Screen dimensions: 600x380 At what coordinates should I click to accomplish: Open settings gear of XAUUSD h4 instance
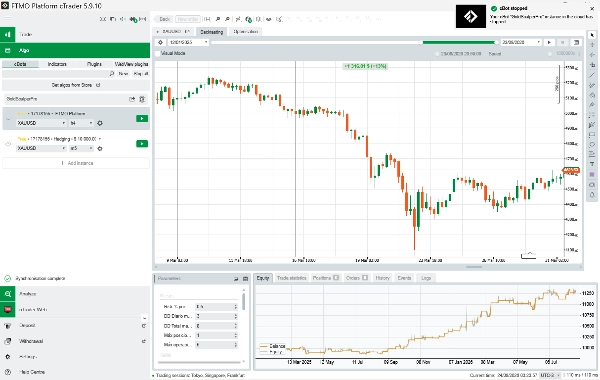pyautogui.click(x=100, y=123)
